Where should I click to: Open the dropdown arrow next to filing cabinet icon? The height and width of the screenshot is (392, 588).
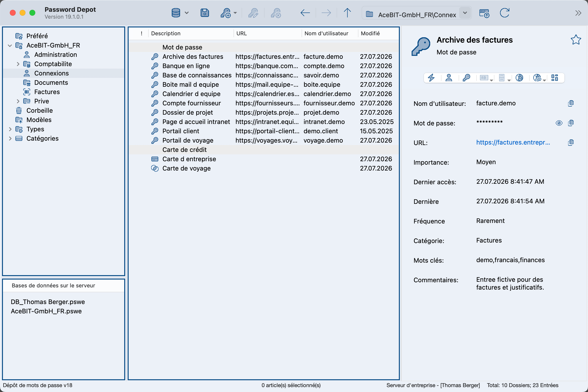point(509,80)
